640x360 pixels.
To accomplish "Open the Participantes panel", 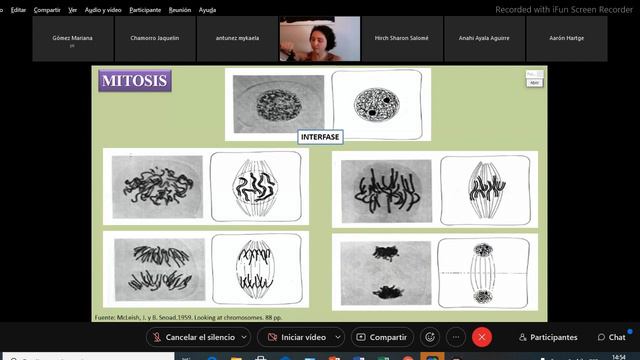I will point(548,337).
